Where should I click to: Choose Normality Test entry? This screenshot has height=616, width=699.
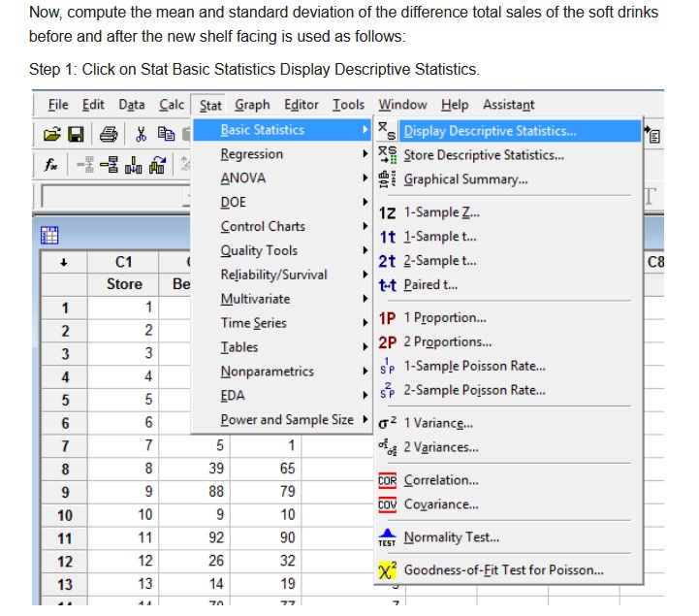451,537
